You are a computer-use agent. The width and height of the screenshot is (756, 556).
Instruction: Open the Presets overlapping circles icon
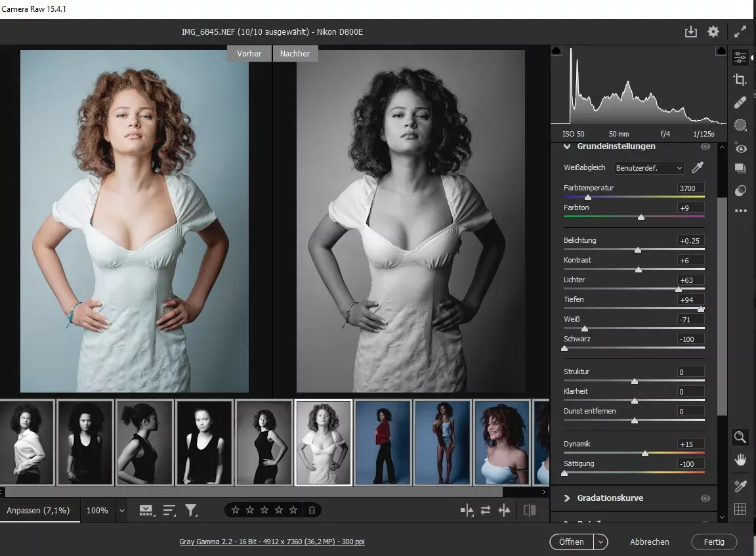coord(740,190)
